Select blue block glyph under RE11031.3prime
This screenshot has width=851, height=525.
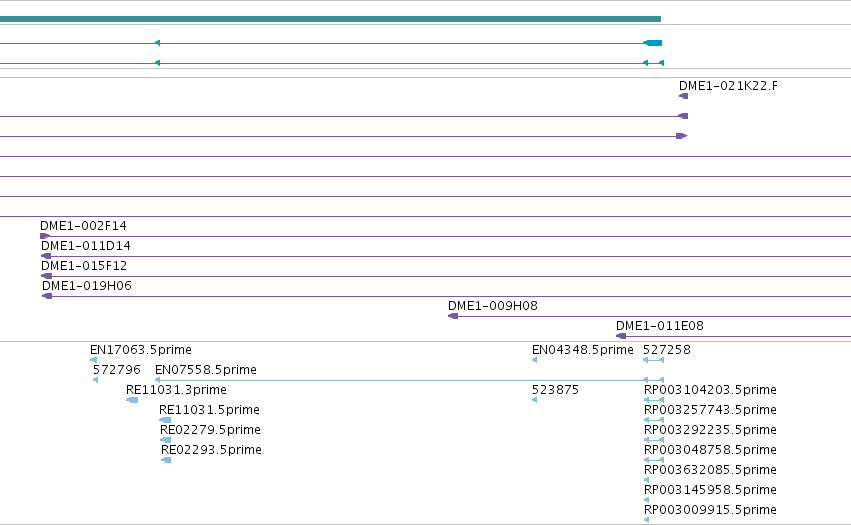(132, 400)
